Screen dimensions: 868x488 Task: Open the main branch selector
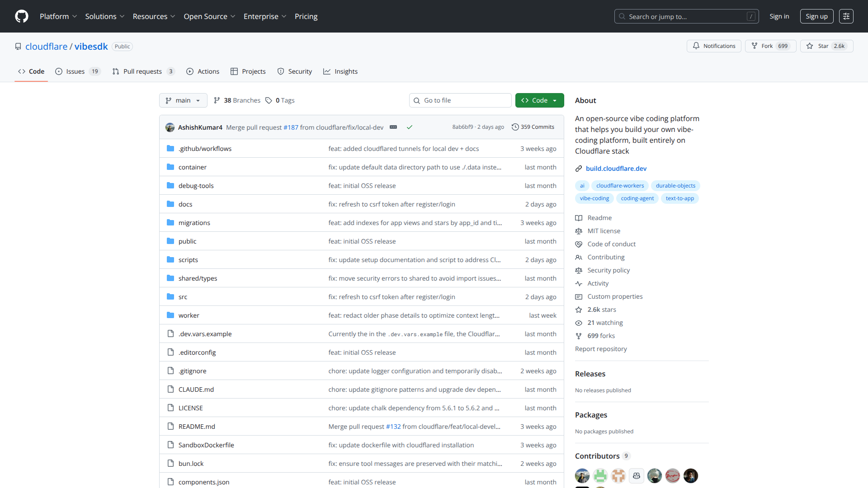click(183, 100)
